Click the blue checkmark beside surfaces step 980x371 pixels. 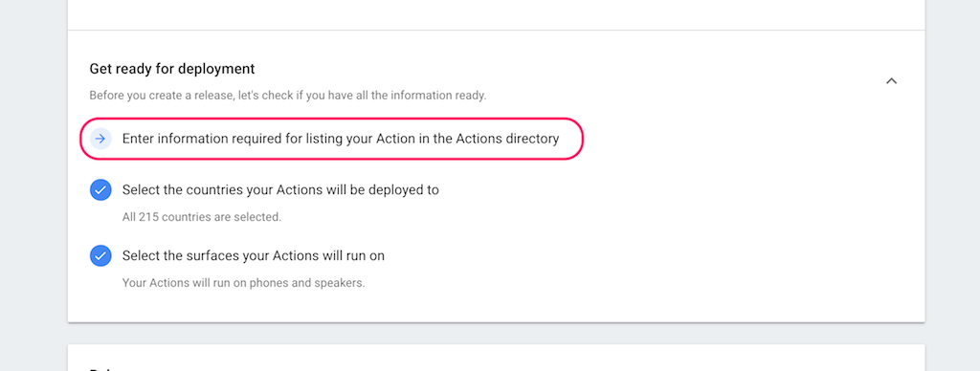(x=100, y=255)
